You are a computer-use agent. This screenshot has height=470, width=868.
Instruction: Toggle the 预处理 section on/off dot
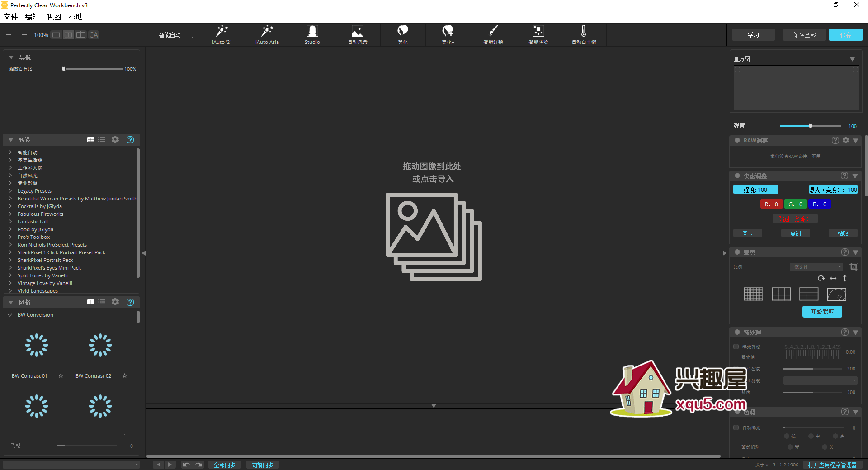click(x=737, y=332)
